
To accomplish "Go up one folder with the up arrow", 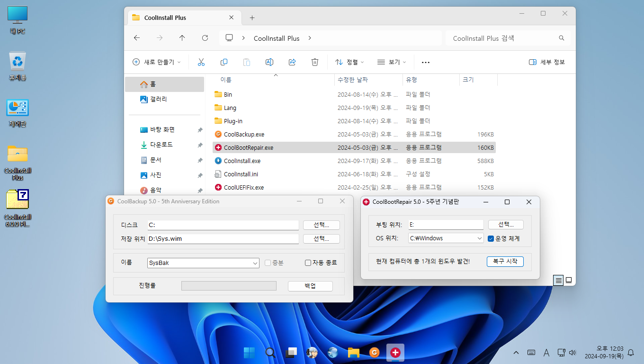I will click(x=182, y=38).
